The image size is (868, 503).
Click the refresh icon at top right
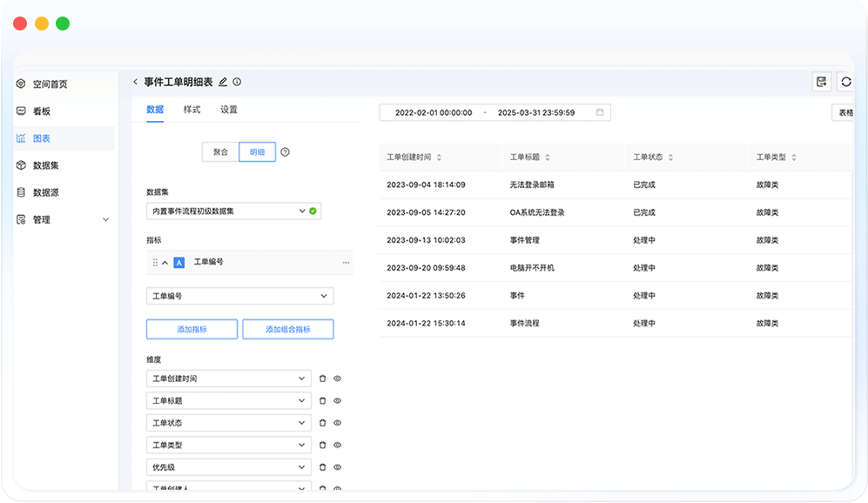[x=845, y=82]
